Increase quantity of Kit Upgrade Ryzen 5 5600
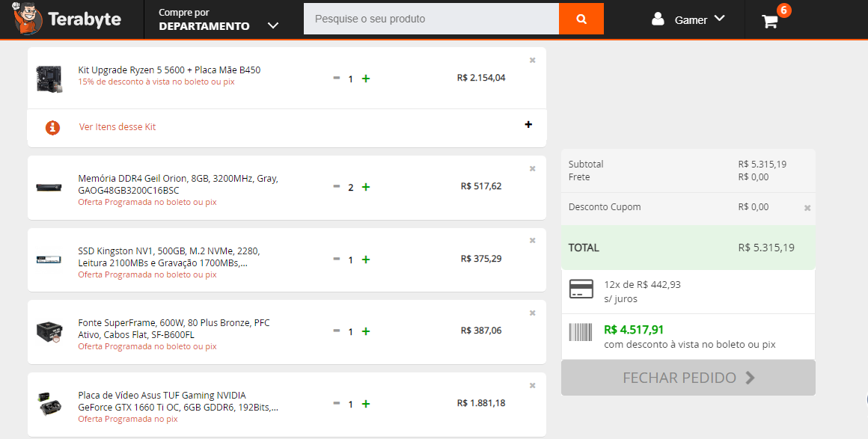The height and width of the screenshot is (439, 868). coord(366,79)
